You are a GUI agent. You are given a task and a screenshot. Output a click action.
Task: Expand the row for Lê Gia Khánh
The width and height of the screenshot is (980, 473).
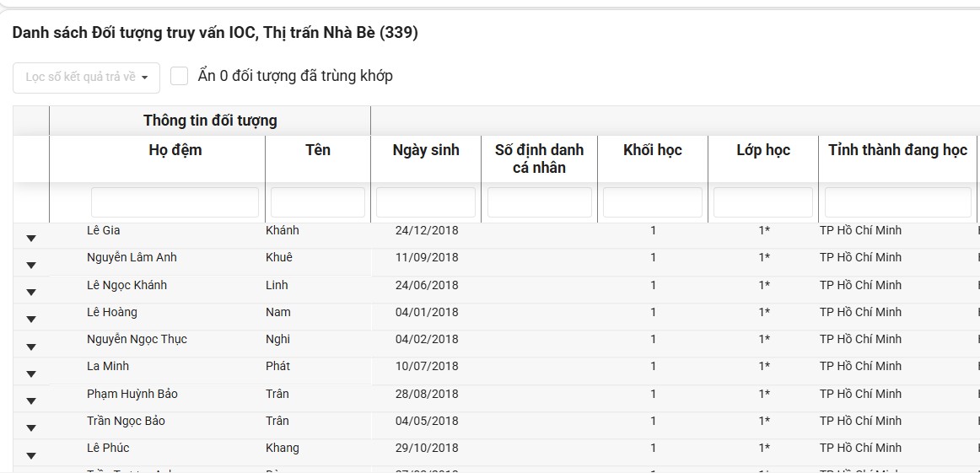(31, 239)
